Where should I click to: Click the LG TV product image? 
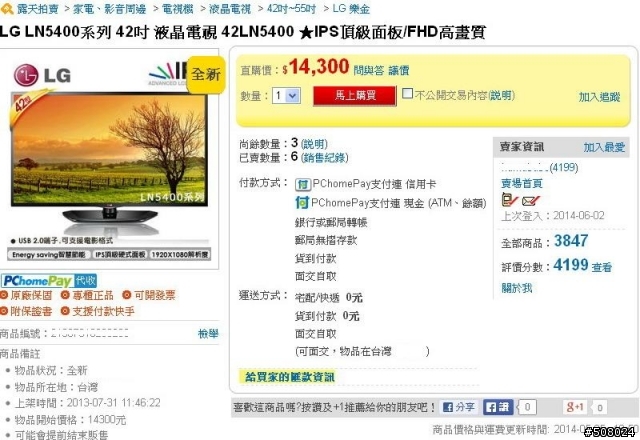pos(109,159)
